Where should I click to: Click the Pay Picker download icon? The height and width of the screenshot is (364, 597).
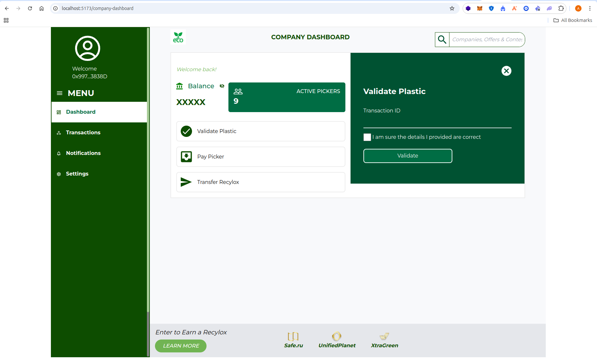[x=186, y=157]
